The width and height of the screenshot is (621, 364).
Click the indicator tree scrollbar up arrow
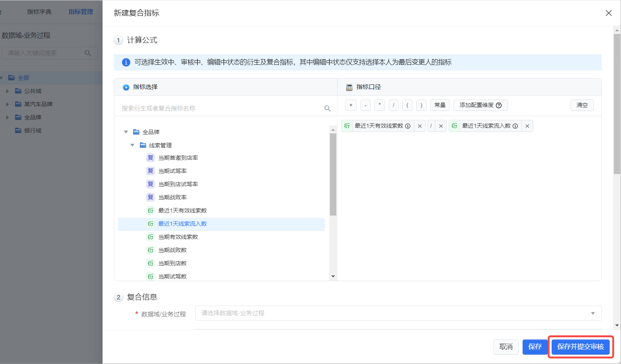[x=333, y=130]
